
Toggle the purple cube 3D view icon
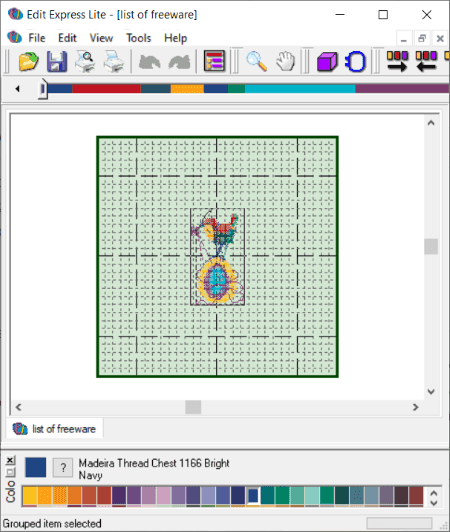[327, 61]
